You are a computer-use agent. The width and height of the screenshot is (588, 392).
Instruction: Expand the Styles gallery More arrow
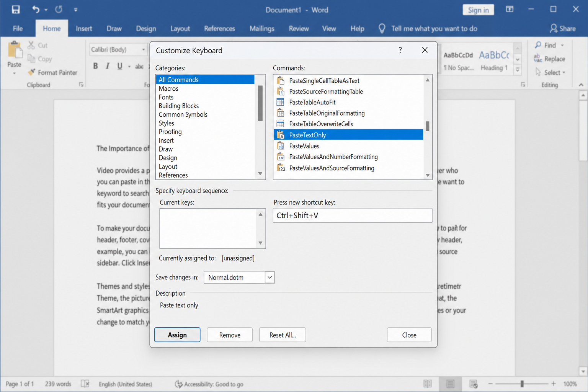[518, 70]
